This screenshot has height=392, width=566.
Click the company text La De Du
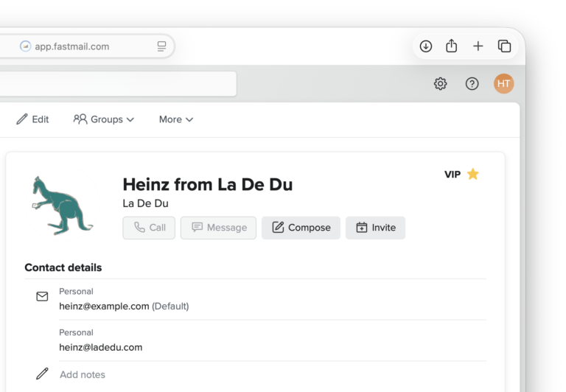145,203
